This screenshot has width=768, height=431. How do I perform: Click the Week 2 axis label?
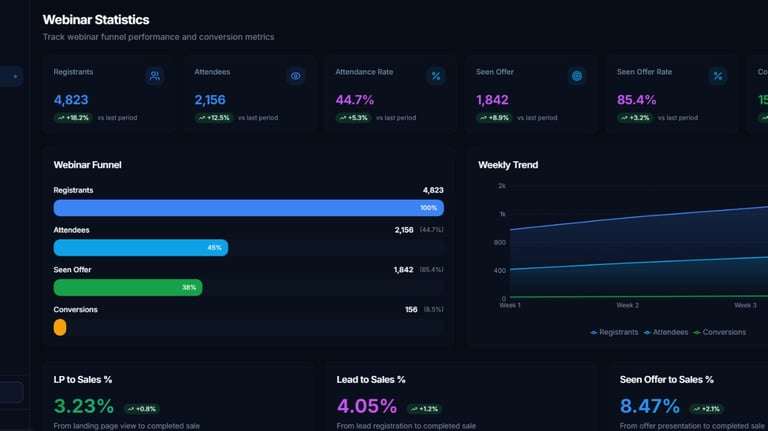(x=627, y=305)
